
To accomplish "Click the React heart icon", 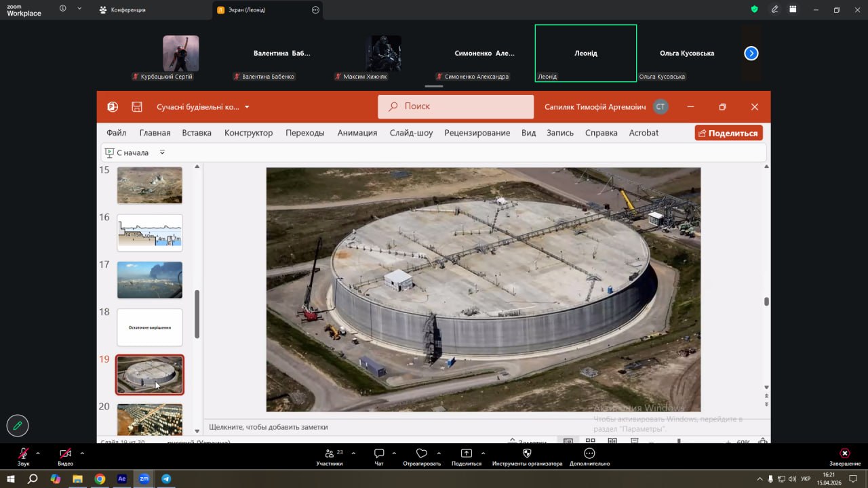I will [421, 453].
